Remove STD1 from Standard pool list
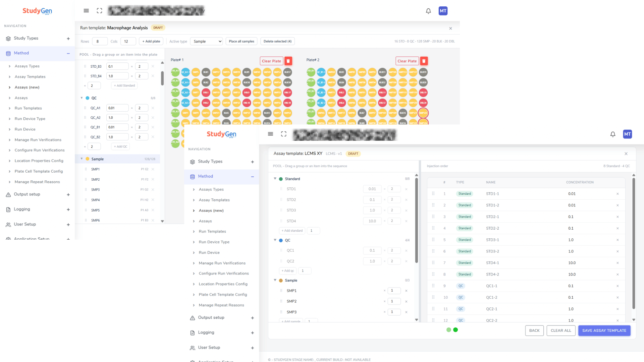 click(406, 189)
